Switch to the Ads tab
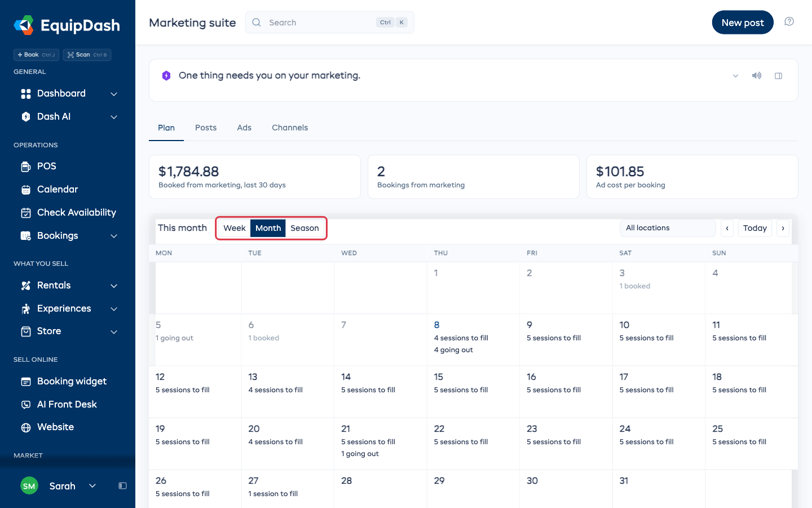This screenshot has height=508, width=812. click(x=244, y=128)
